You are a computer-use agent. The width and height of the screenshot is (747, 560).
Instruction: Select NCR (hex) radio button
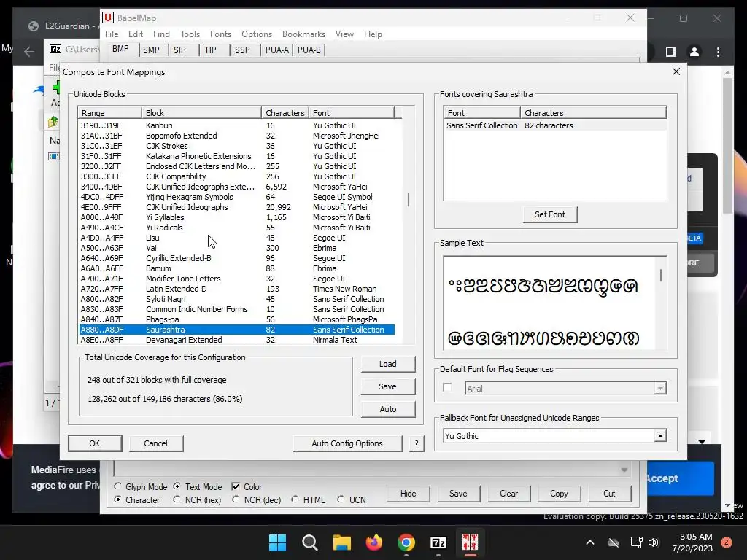point(177,499)
